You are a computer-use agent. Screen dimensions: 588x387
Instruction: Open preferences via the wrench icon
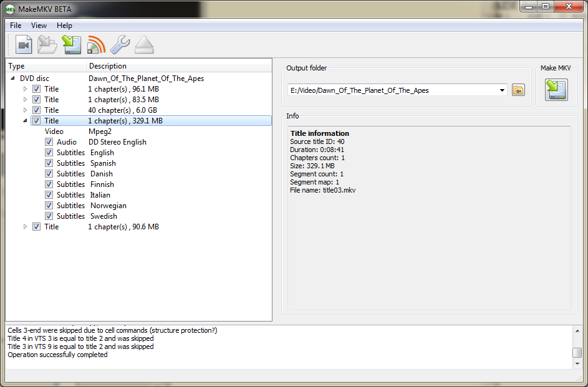119,44
